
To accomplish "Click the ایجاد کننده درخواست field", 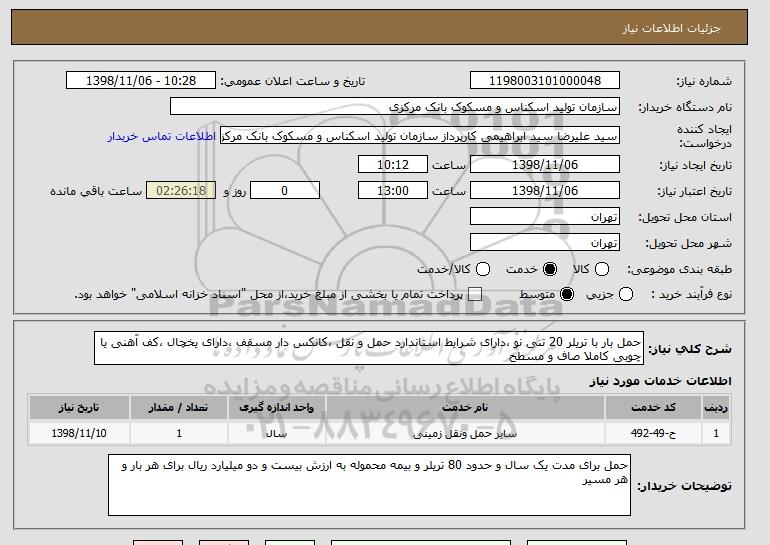I will pyautogui.click(x=420, y=136).
